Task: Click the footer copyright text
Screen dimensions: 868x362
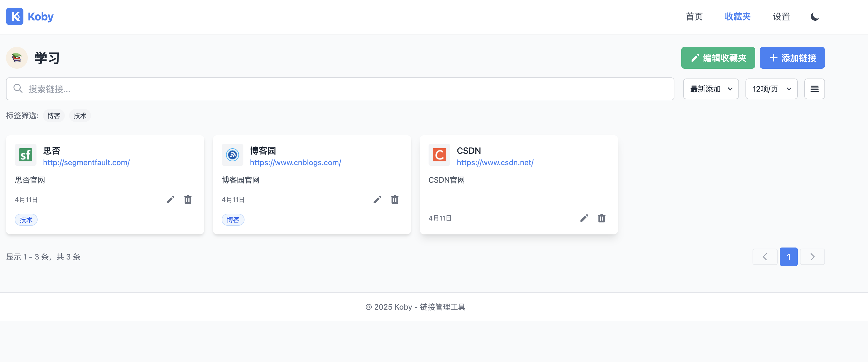Action: point(415,307)
